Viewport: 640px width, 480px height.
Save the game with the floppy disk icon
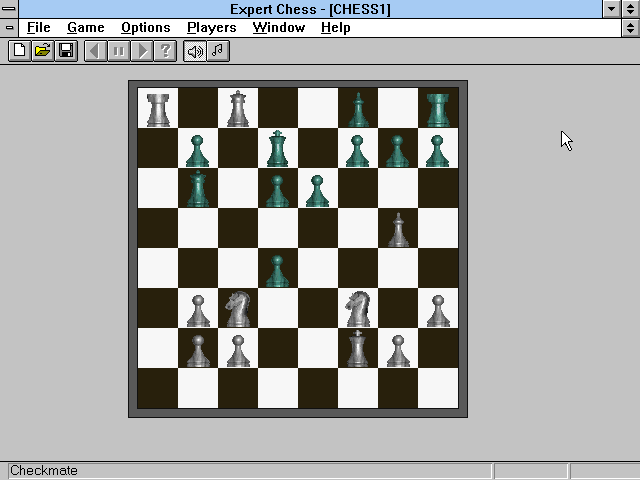coord(66,51)
